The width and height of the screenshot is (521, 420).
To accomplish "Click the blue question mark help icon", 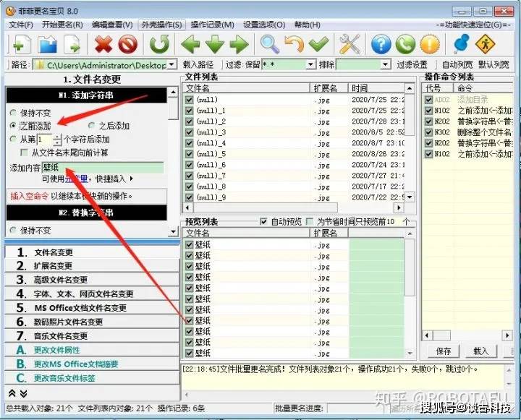I will click(x=381, y=44).
